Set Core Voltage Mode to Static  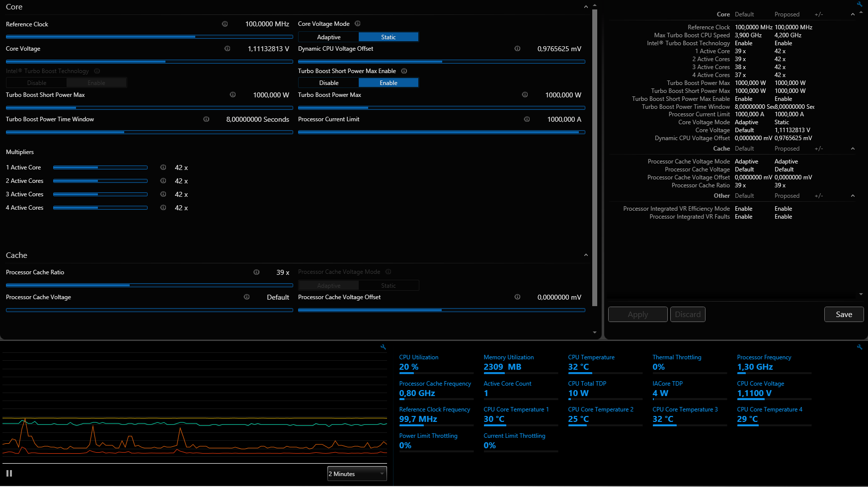(x=389, y=37)
